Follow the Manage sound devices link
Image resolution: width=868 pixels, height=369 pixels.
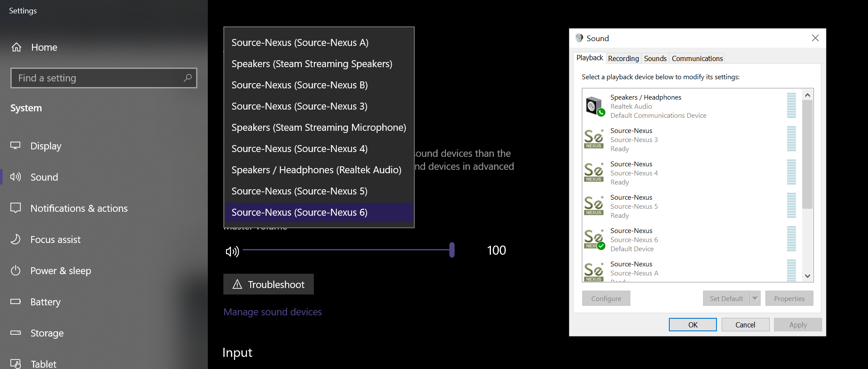pos(273,312)
